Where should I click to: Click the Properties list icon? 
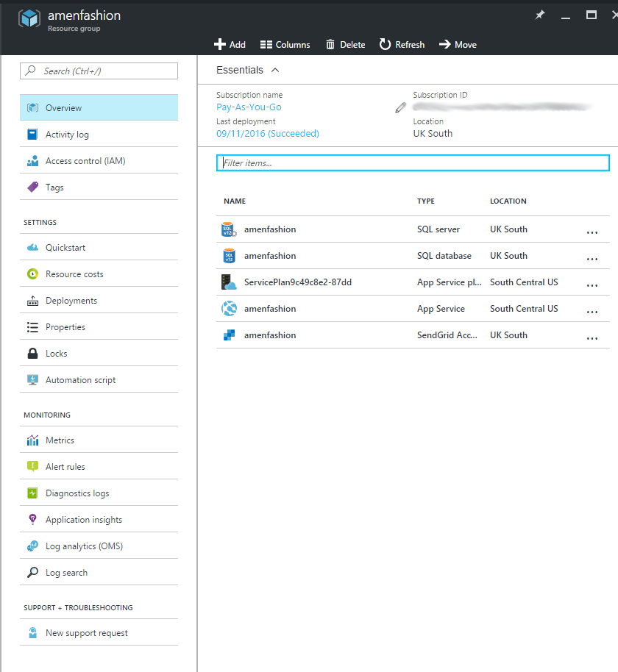(32, 327)
